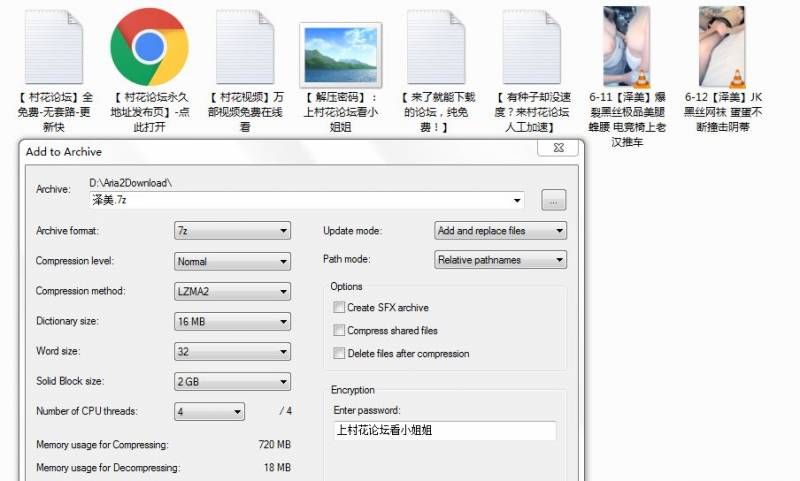The width and height of the screenshot is (800, 481).
Task: Select the video file starting with 6-12
Action: 721,46
